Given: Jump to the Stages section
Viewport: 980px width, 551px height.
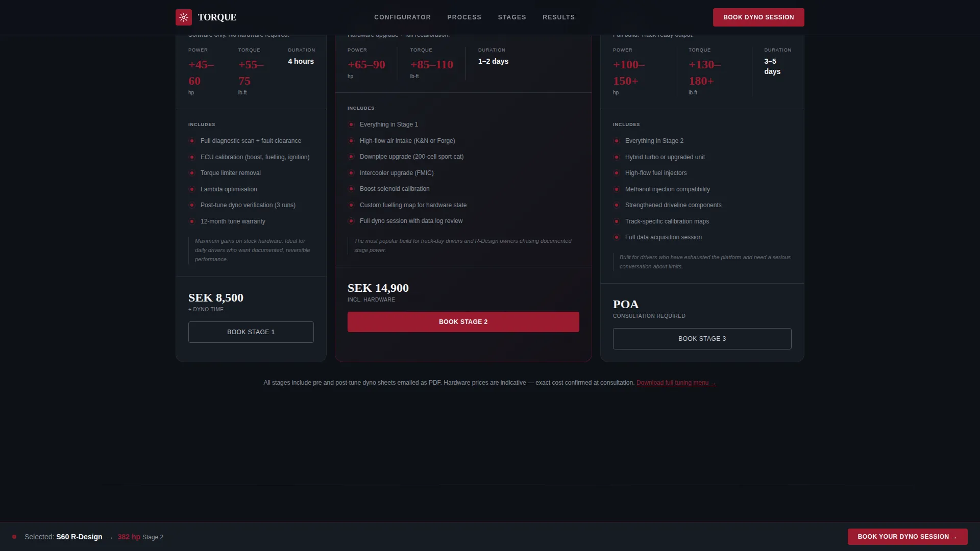Looking at the screenshot, I should tap(512, 17).
